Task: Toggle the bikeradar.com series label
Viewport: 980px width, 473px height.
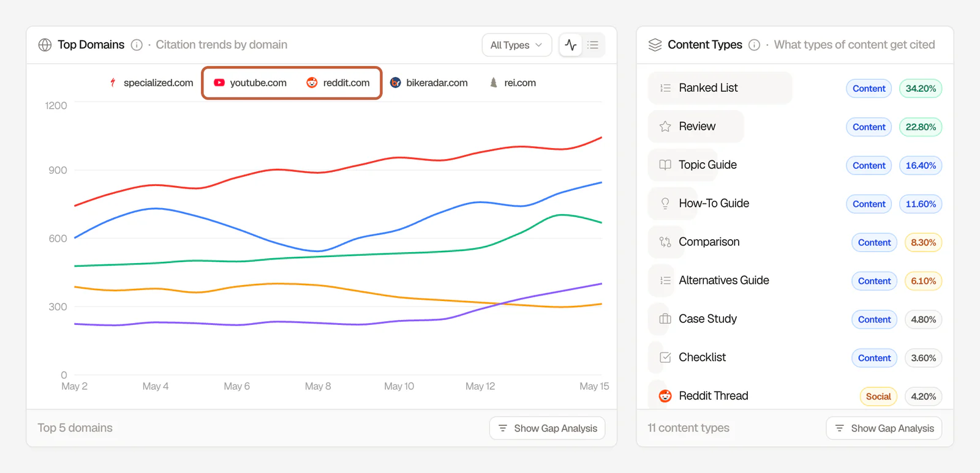Action: [437, 83]
